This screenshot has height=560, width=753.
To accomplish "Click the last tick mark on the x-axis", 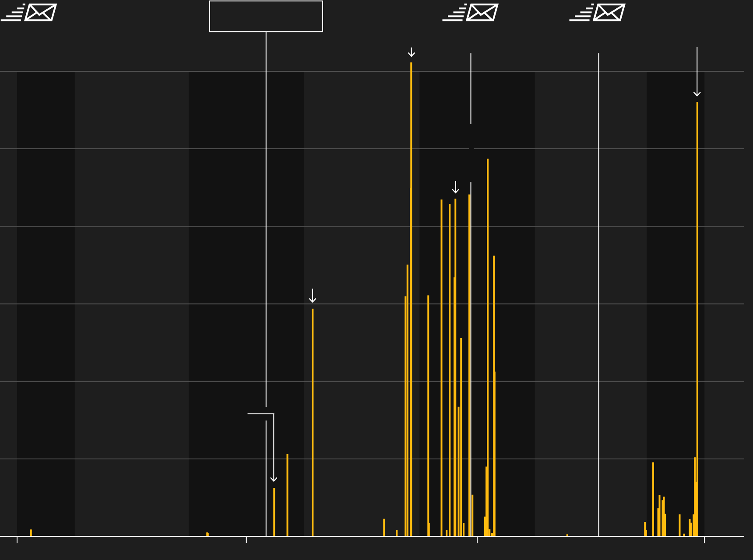I will click(704, 540).
